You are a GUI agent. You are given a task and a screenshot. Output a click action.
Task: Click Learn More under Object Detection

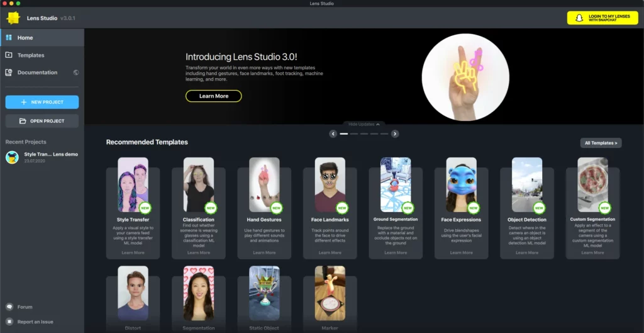pos(527,252)
